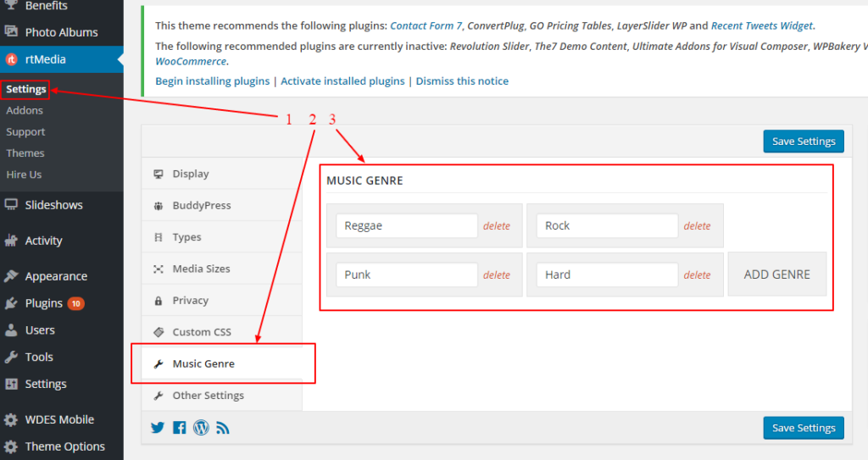Click the ADD GENRE button
The width and height of the screenshot is (868, 460).
pos(776,274)
